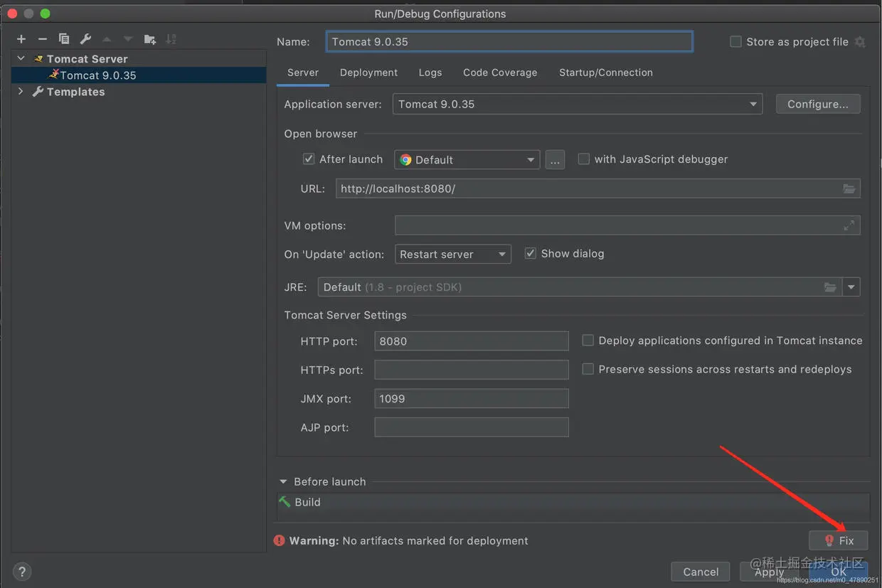Switch to Server tab
This screenshot has height=588, width=882.
[303, 73]
